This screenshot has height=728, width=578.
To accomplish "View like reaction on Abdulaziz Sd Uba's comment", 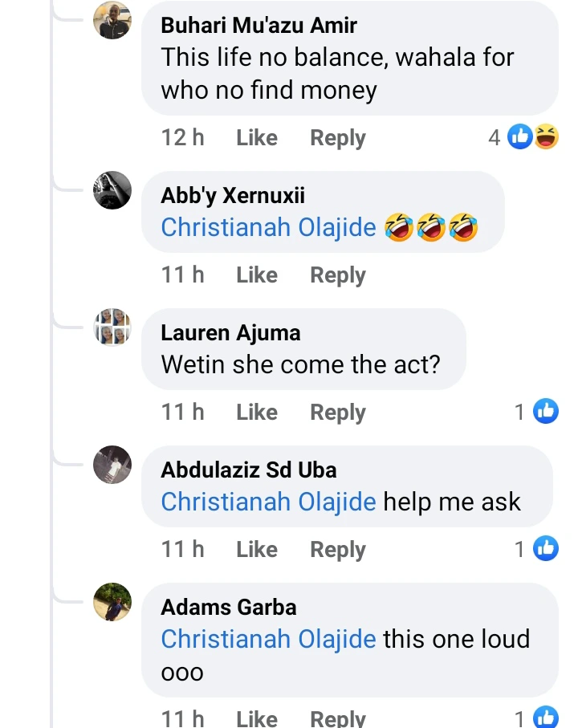I will [545, 550].
